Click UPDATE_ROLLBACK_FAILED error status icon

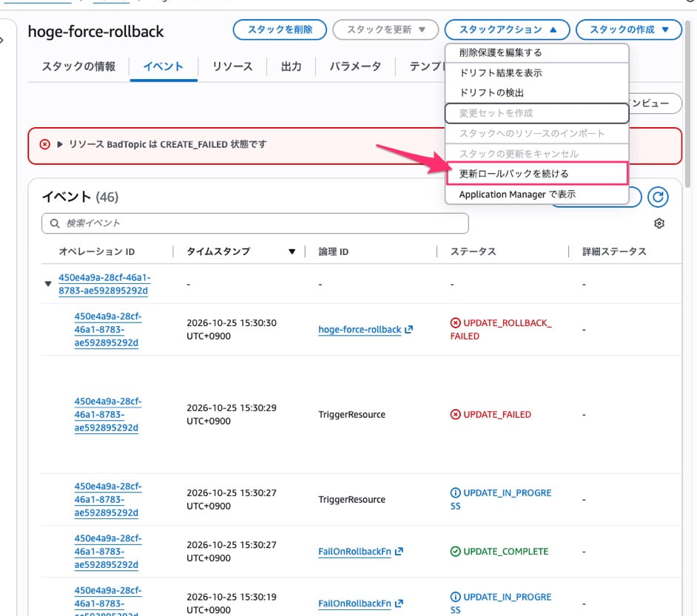[x=455, y=323]
